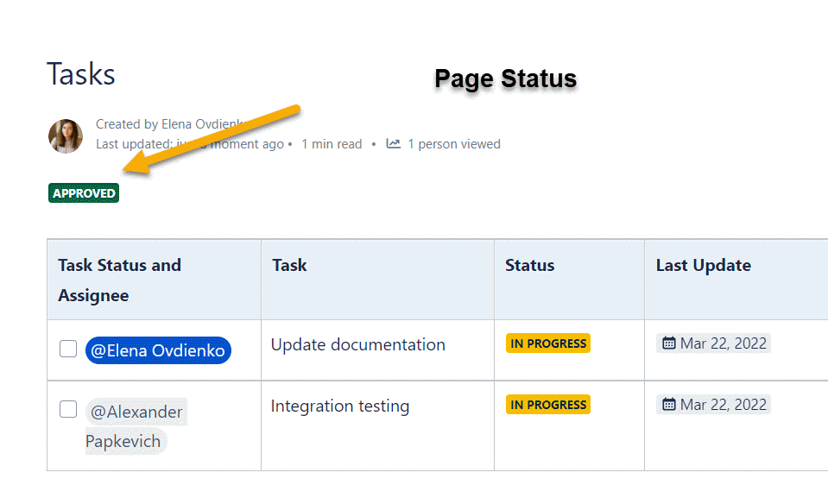Open the @Elena Ovdienko mention link
Viewport: 828px width, 504px height.
157,350
